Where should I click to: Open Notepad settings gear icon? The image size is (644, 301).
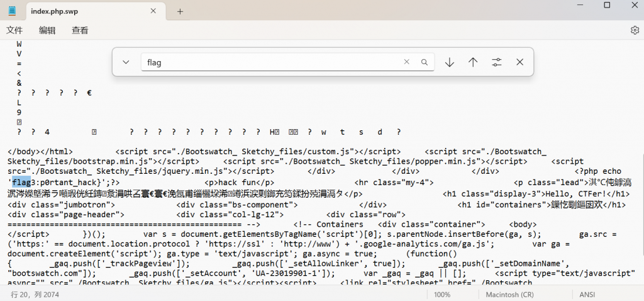coord(635,30)
